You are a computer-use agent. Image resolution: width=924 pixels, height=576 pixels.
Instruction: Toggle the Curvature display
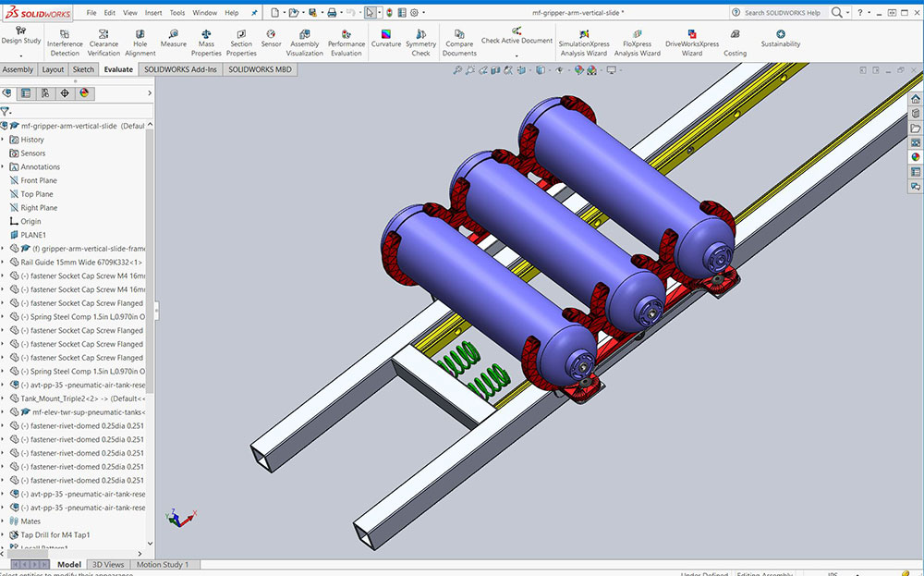(386, 39)
